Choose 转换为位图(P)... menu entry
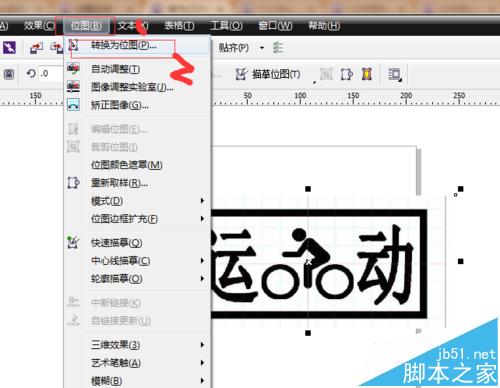This screenshot has height=388, width=500. [137, 45]
